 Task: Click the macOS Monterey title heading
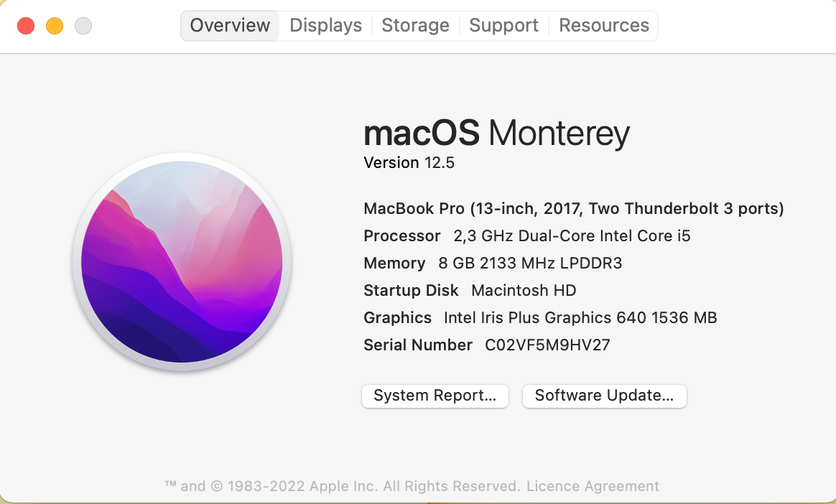(496, 134)
